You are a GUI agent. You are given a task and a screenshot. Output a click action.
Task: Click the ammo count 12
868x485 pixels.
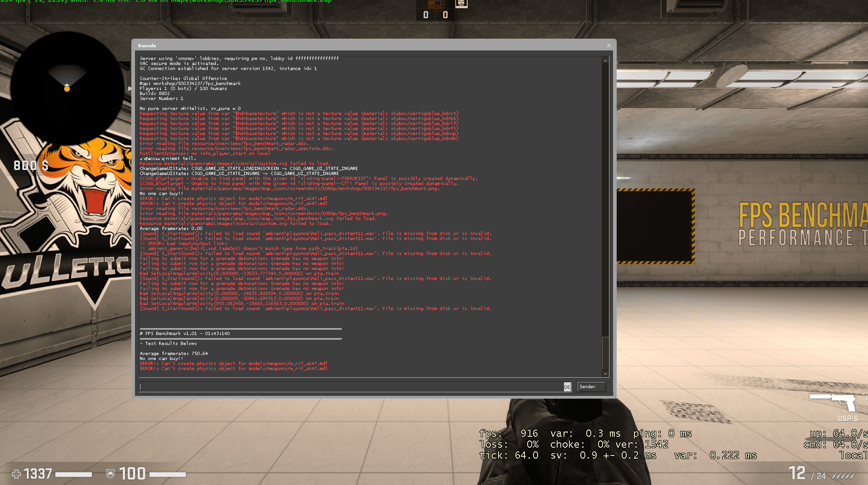797,473
